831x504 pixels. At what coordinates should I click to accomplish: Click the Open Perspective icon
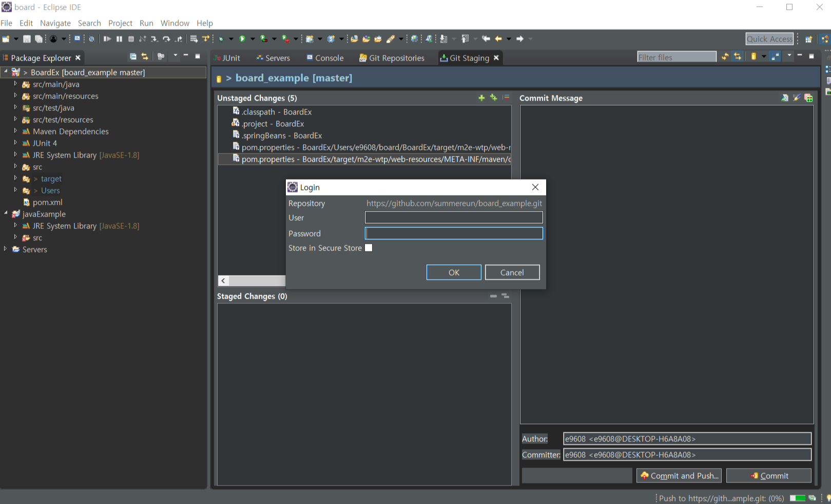point(808,40)
